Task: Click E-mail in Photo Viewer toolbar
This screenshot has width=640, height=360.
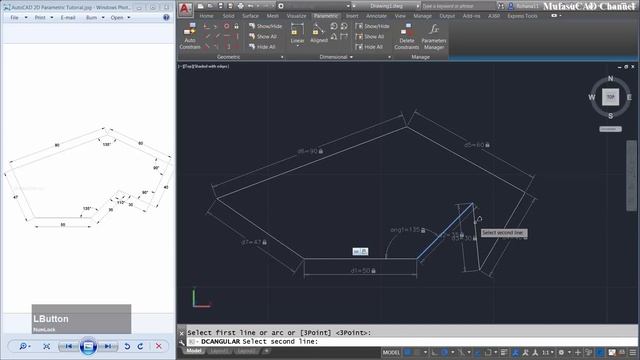Action: pos(68,18)
